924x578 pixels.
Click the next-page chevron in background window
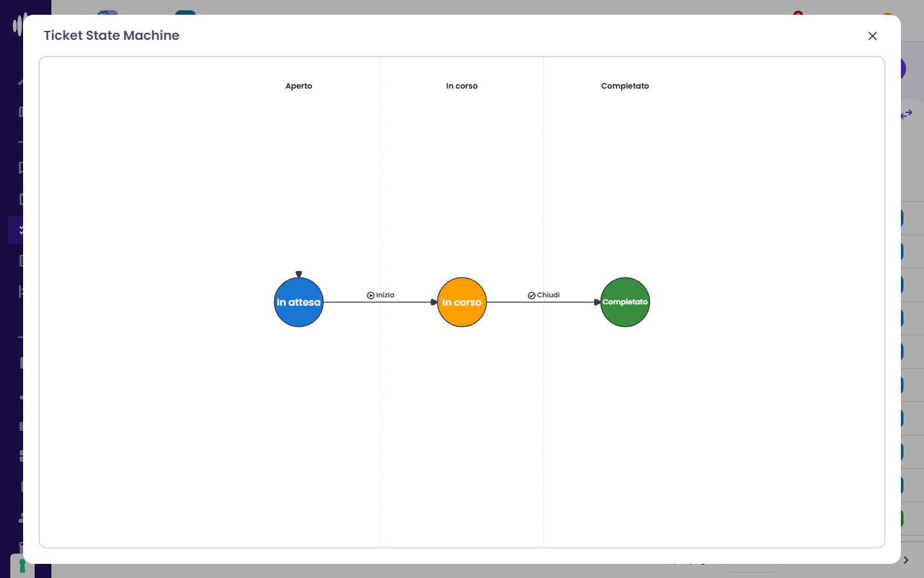tap(906, 560)
